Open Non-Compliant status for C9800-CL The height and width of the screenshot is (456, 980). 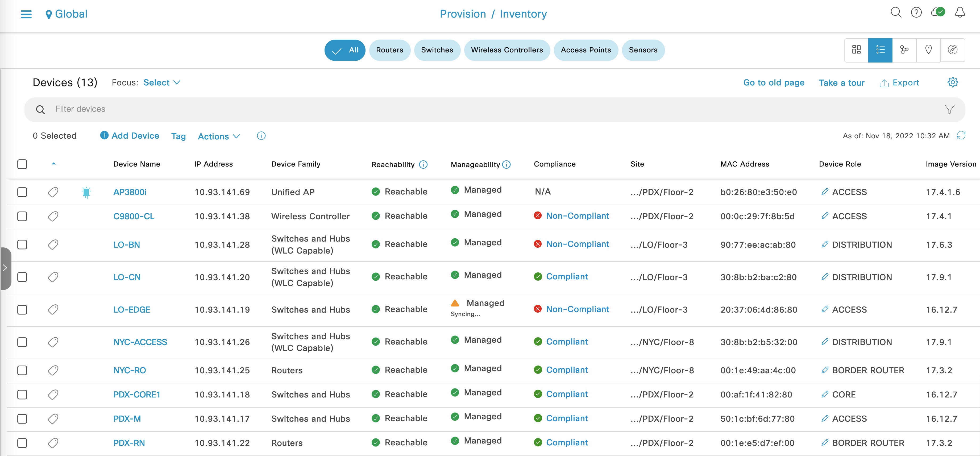[x=578, y=216]
